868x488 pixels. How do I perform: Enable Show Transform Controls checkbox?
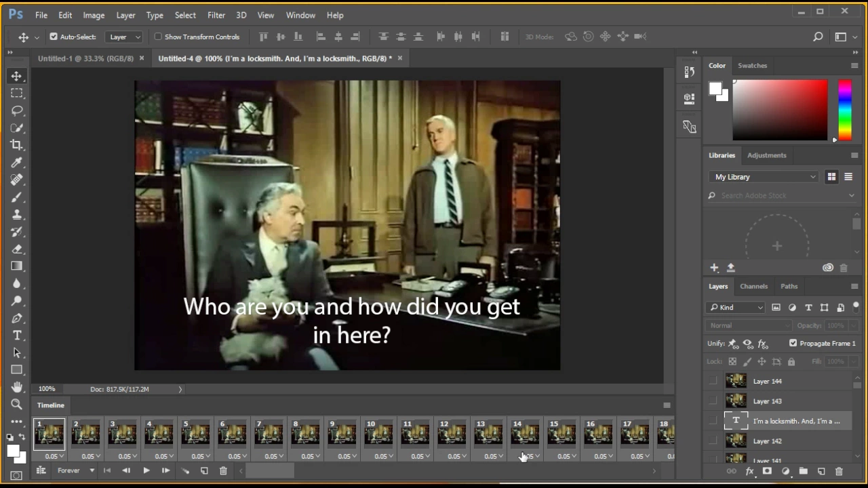[x=158, y=37]
